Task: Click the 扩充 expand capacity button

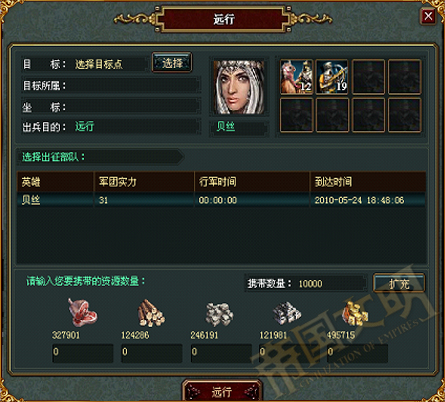Action: click(399, 283)
